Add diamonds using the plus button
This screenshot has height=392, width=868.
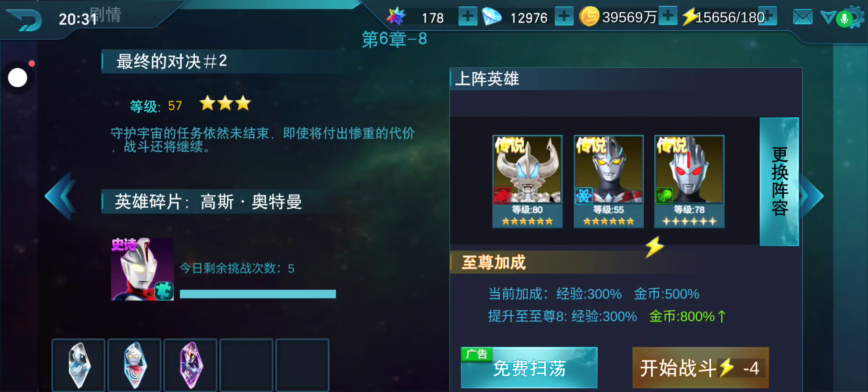point(564,16)
